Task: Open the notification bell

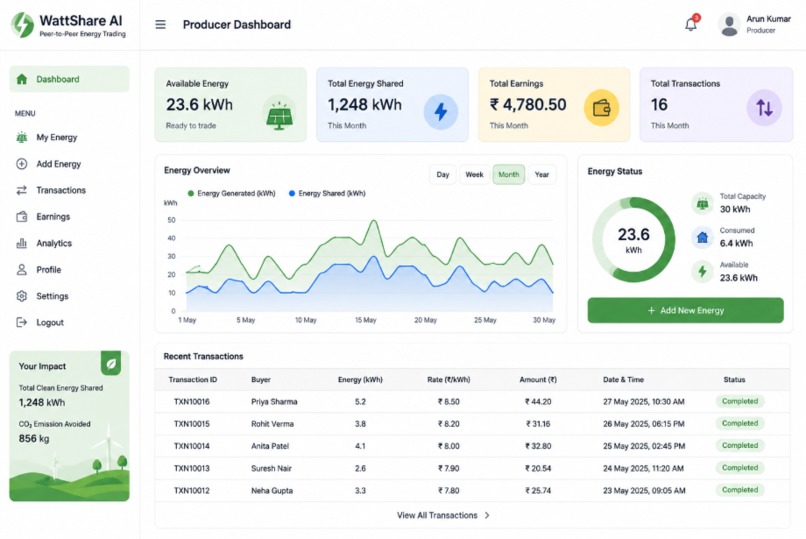Action: click(x=691, y=24)
